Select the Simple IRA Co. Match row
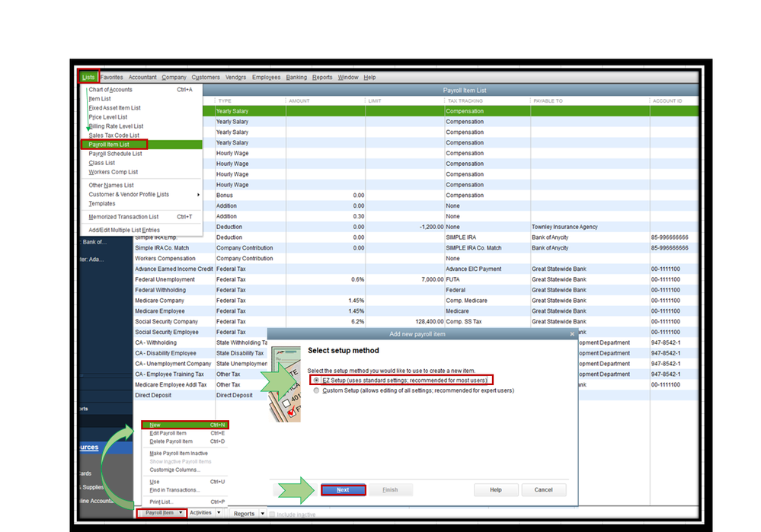Image resolution: width=761 pixels, height=532 pixels. [x=416, y=248]
